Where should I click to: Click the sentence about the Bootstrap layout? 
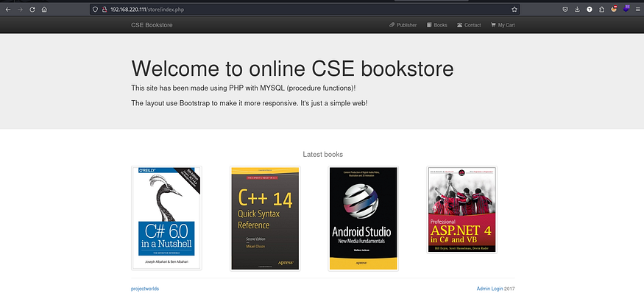[250, 103]
